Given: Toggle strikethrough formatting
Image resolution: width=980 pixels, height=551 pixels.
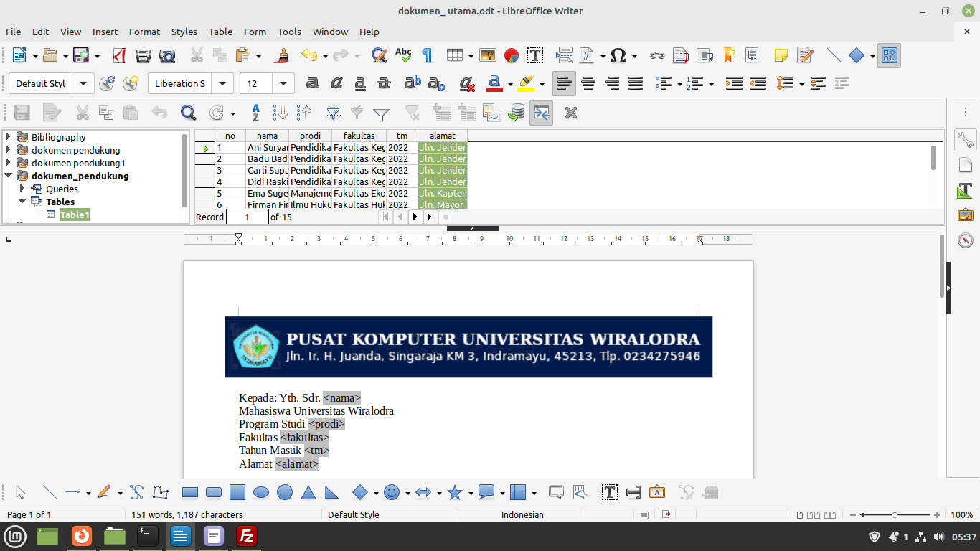Looking at the screenshot, I should pos(384,84).
